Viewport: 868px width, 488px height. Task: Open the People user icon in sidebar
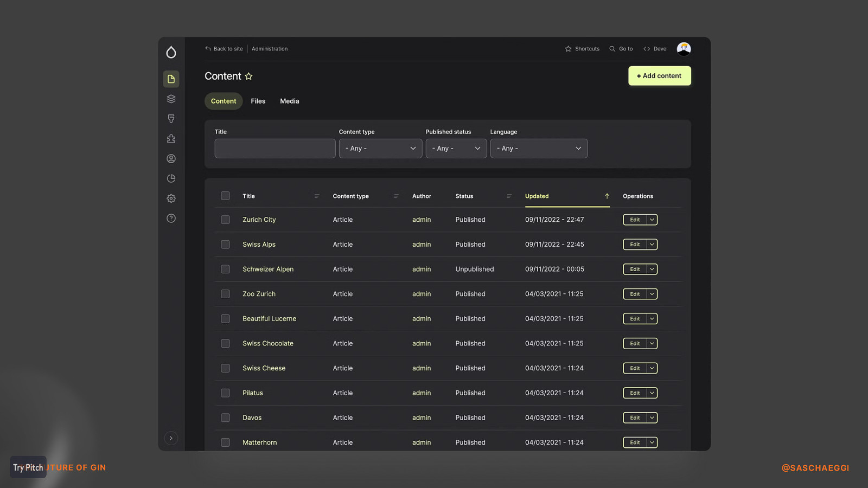[x=171, y=158]
